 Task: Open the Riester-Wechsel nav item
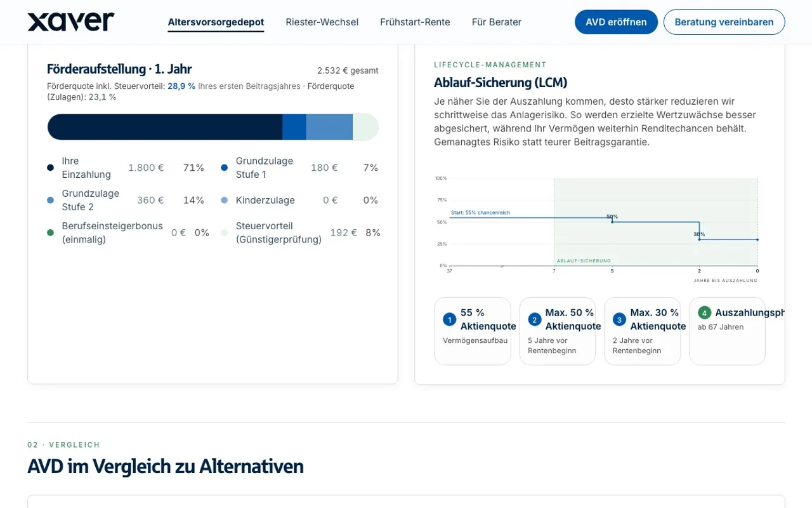pos(322,22)
